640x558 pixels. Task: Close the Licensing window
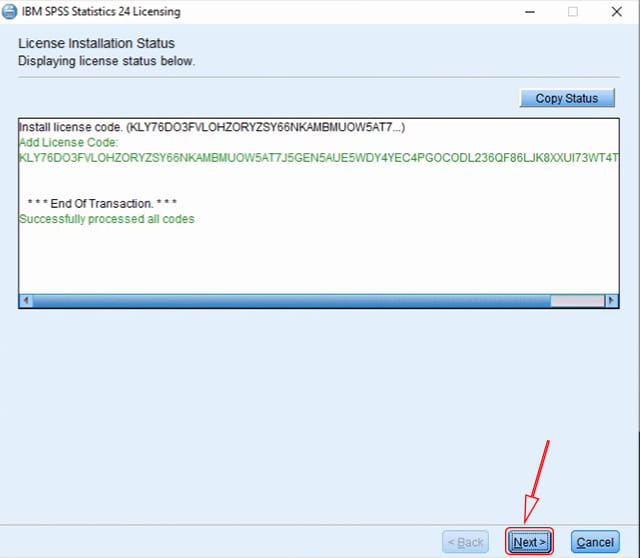click(617, 11)
